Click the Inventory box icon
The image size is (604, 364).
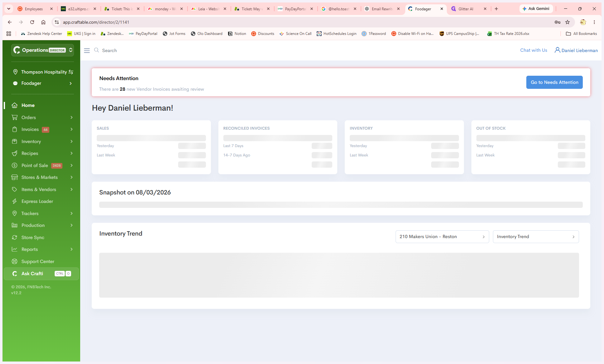pyautogui.click(x=14, y=141)
